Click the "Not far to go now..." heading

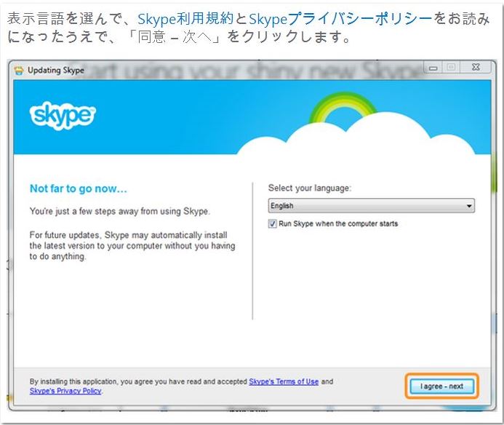point(79,188)
